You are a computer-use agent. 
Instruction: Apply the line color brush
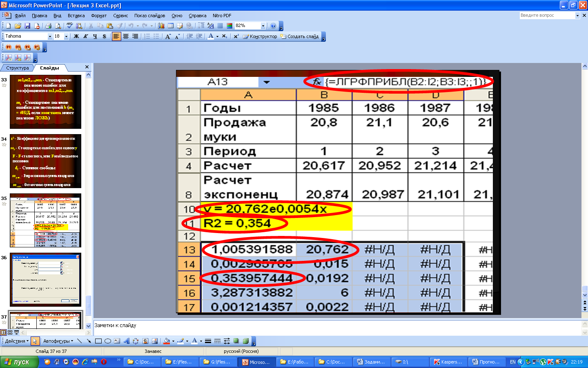(x=180, y=341)
